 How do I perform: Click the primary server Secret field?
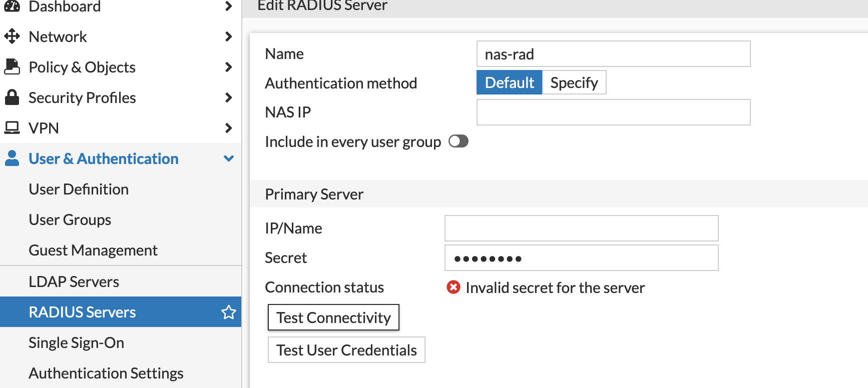[x=581, y=258]
